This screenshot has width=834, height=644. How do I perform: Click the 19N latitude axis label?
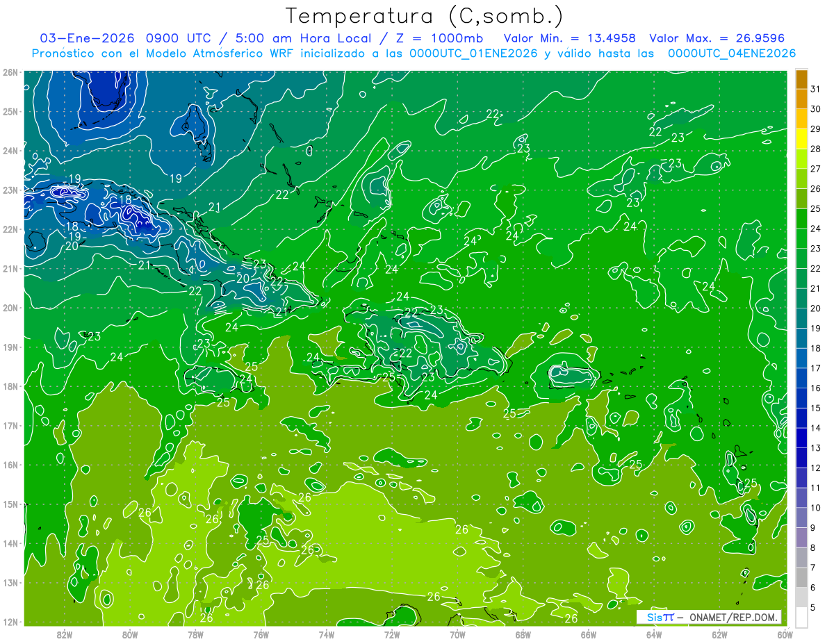pos(10,347)
